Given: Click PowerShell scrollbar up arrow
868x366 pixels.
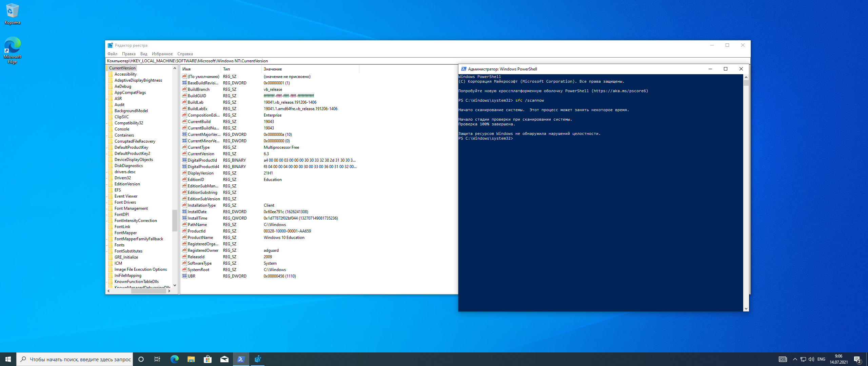Looking at the screenshot, I should coord(746,77).
